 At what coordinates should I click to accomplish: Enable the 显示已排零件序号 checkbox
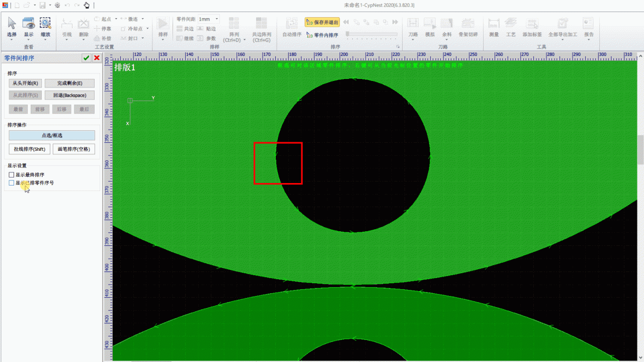12,183
